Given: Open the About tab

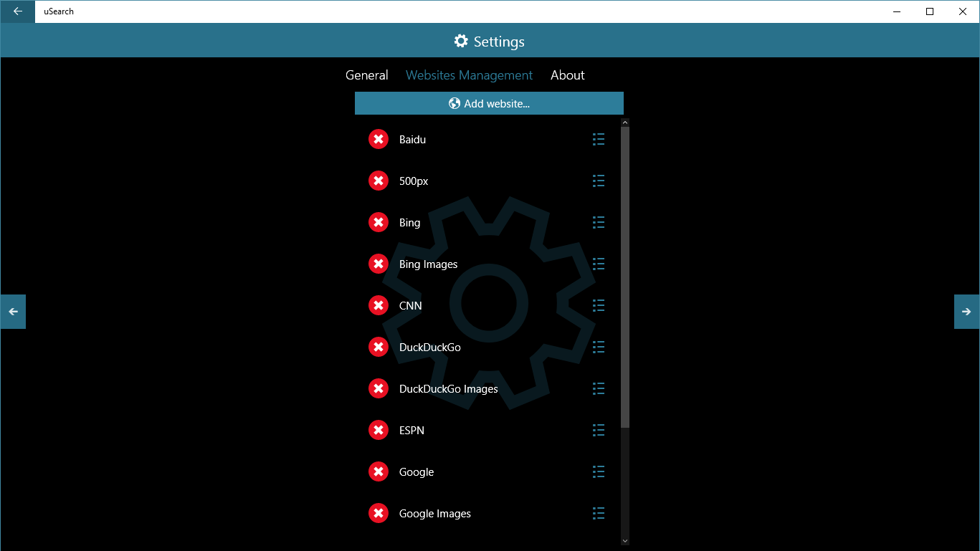Looking at the screenshot, I should tap(568, 75).
